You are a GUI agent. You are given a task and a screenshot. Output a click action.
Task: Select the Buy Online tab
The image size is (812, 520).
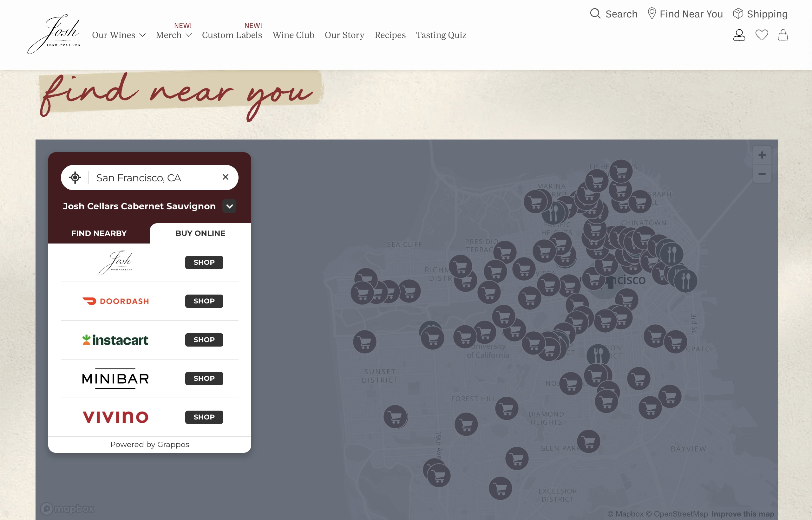coord(200,233)
